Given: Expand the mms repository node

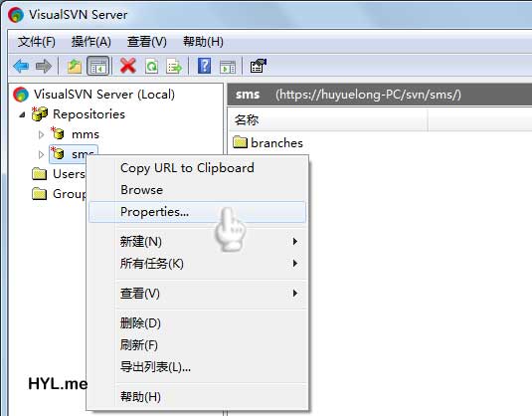Looking at the screenshot, I should pos(41,134).
